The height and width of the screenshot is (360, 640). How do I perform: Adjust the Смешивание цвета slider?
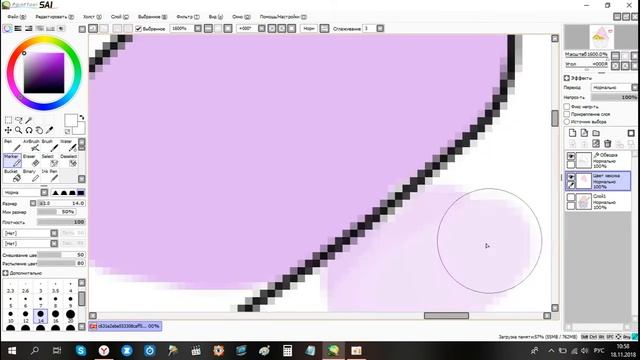tap(61, 255)
